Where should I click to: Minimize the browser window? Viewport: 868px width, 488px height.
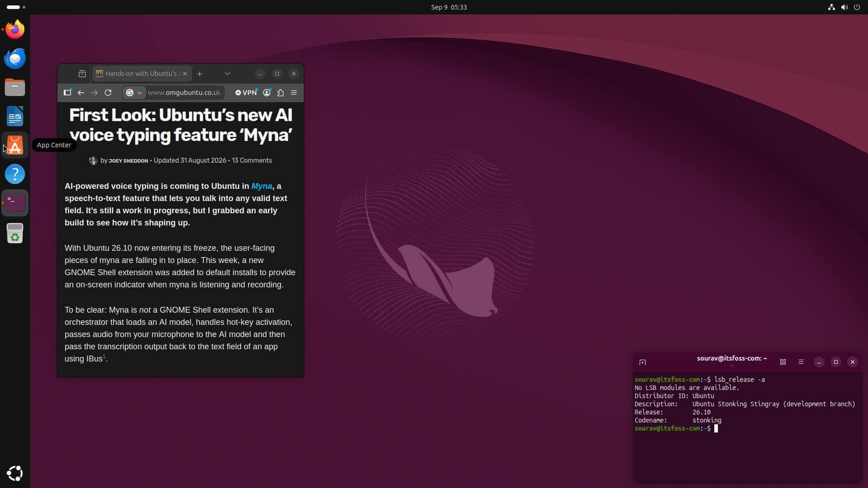pyautogui.click(x=260, y=74)
